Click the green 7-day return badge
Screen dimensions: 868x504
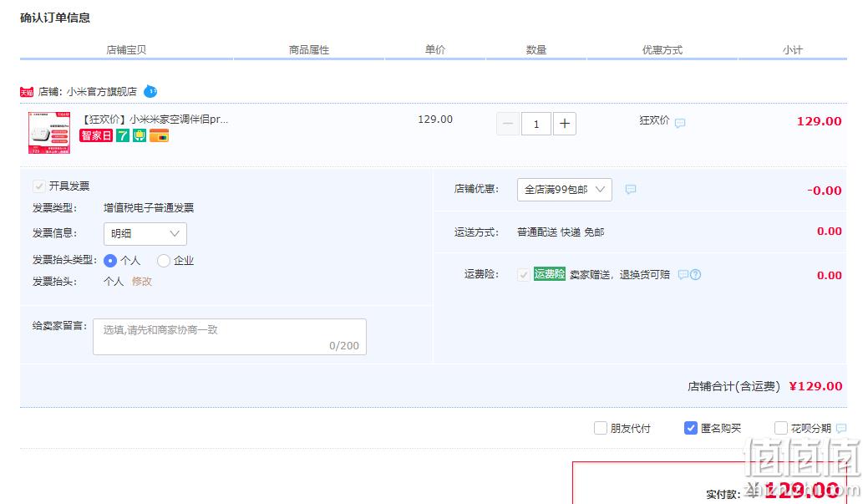(122, 135)
